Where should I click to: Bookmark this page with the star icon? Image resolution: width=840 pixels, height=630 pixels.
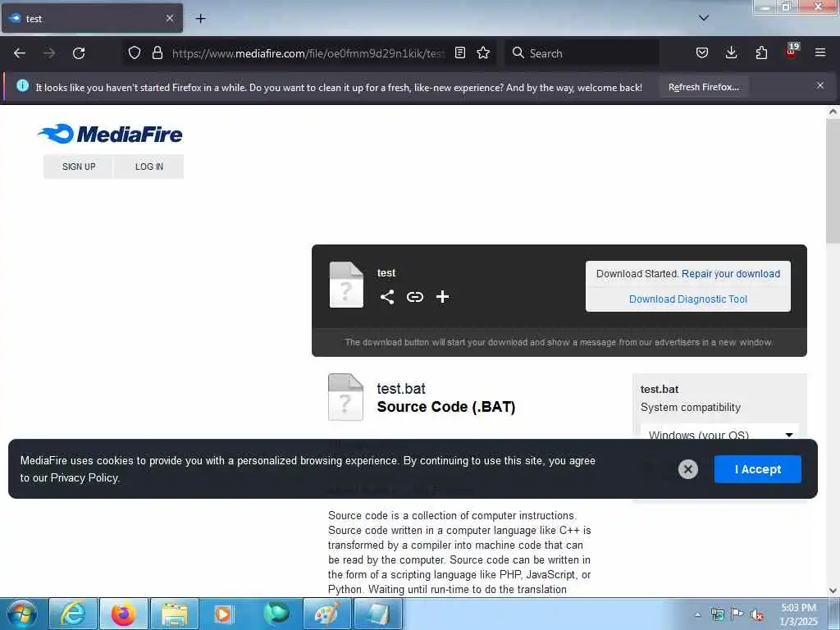coord(483,52)
